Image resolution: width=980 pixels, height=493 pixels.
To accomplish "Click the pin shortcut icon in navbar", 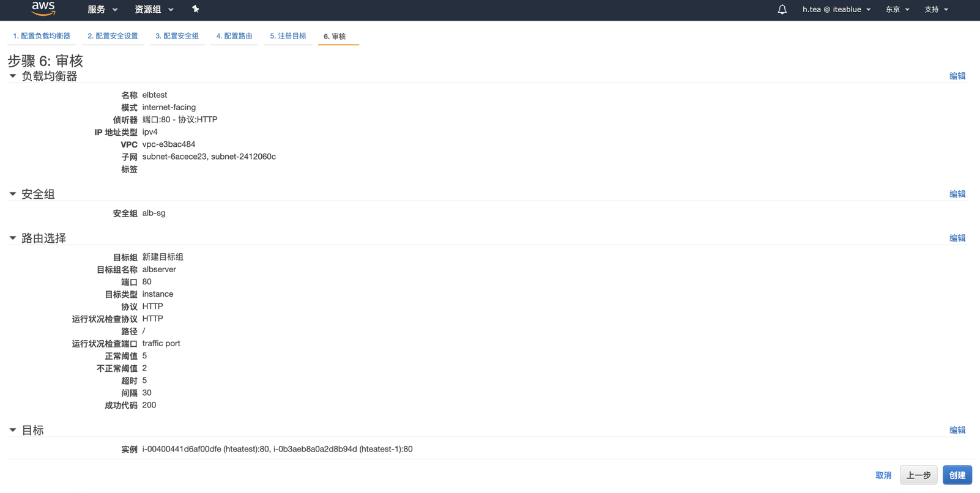I will pyautogui.click(x=196, y=9).
